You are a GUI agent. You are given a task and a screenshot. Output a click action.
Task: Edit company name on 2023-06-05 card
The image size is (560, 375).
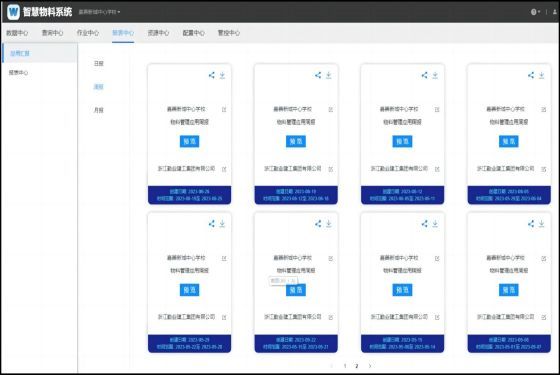tap(544, 169)
